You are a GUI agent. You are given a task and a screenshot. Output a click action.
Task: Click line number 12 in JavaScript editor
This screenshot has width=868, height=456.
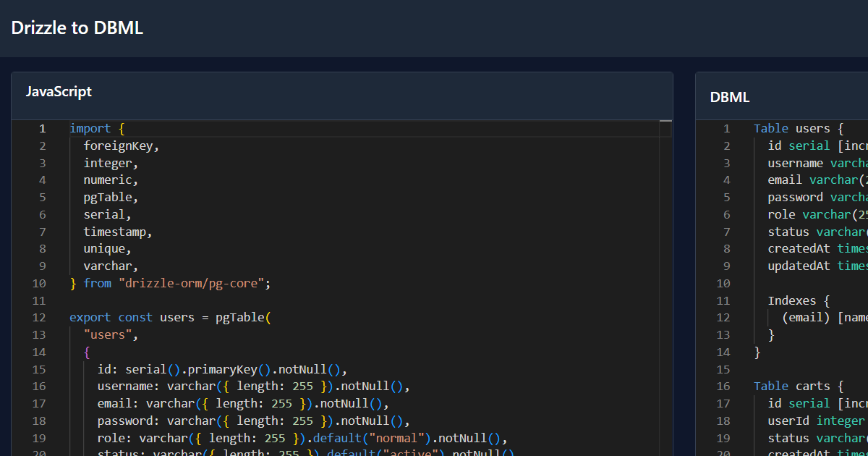[x=39, y=318]
